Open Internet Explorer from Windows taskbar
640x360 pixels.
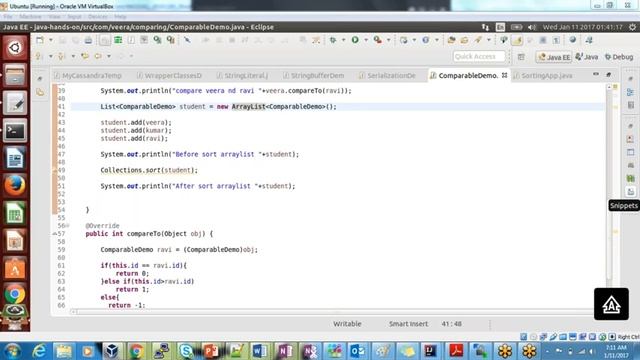[x=39, y=351]
